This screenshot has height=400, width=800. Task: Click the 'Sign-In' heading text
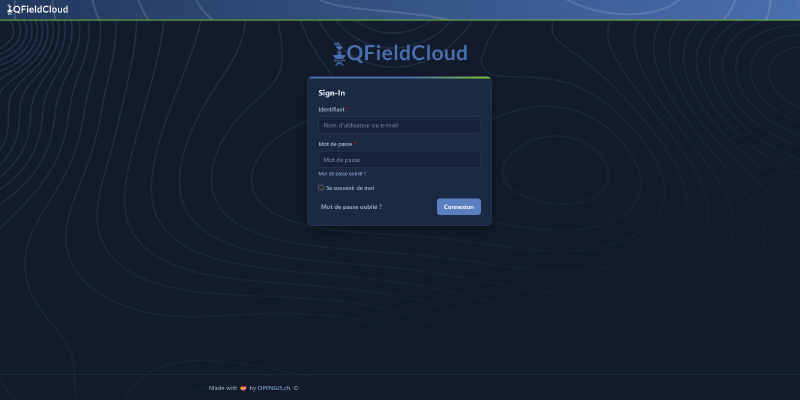click(x=332, y=93)
